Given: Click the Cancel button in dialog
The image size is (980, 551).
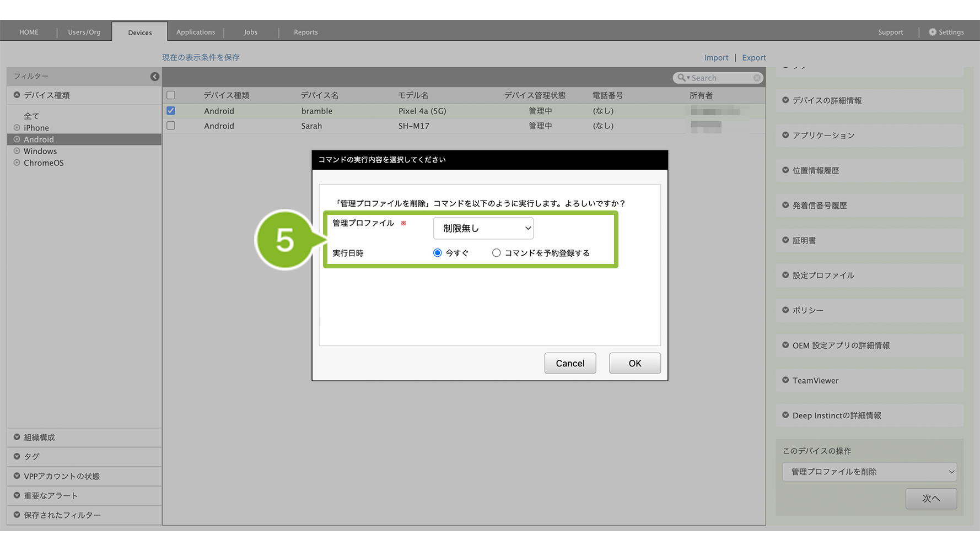Looking at the screenshot, I should coord(570,363).
